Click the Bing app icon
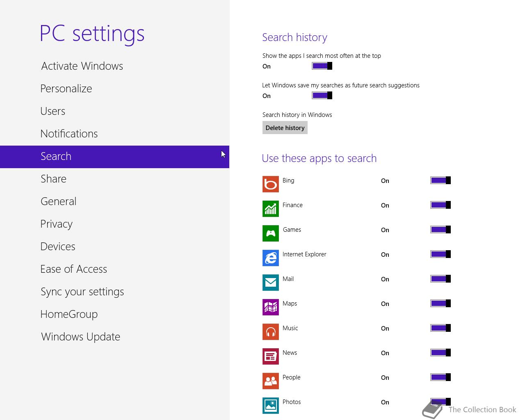This screenshot has width=525, height=420. click(271, 184)
